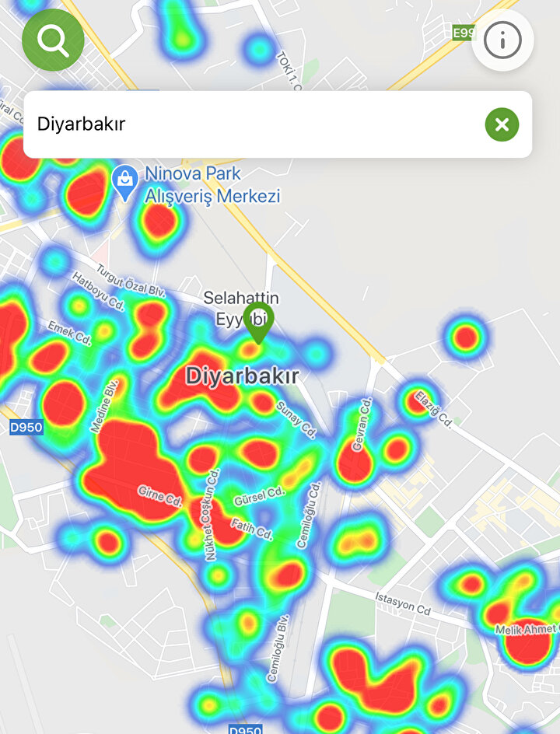Tap the Ninova Park shopping bag icon

click(124, 182)
